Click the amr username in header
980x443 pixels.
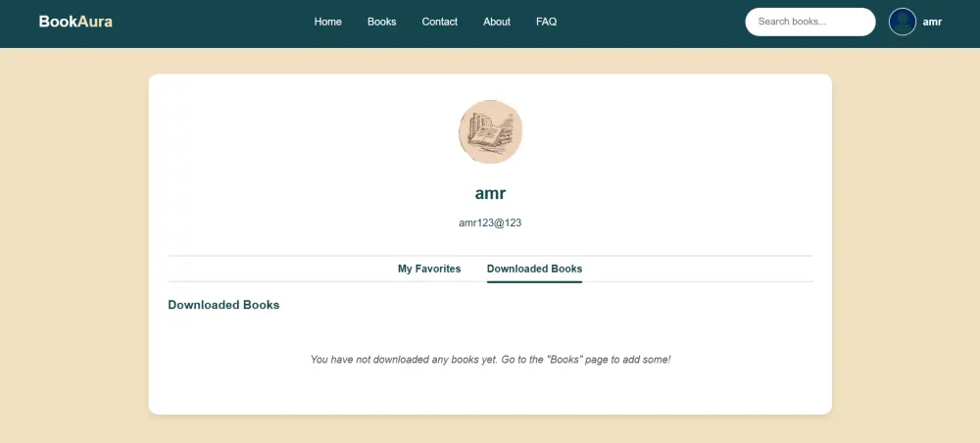pyautogui.click(x=932, y=22)
